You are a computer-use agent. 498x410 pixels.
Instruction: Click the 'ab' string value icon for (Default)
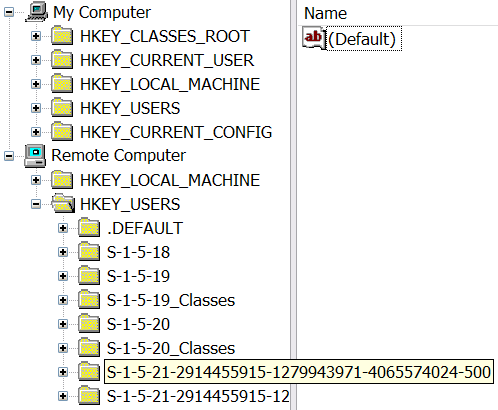tap(314, 38)
